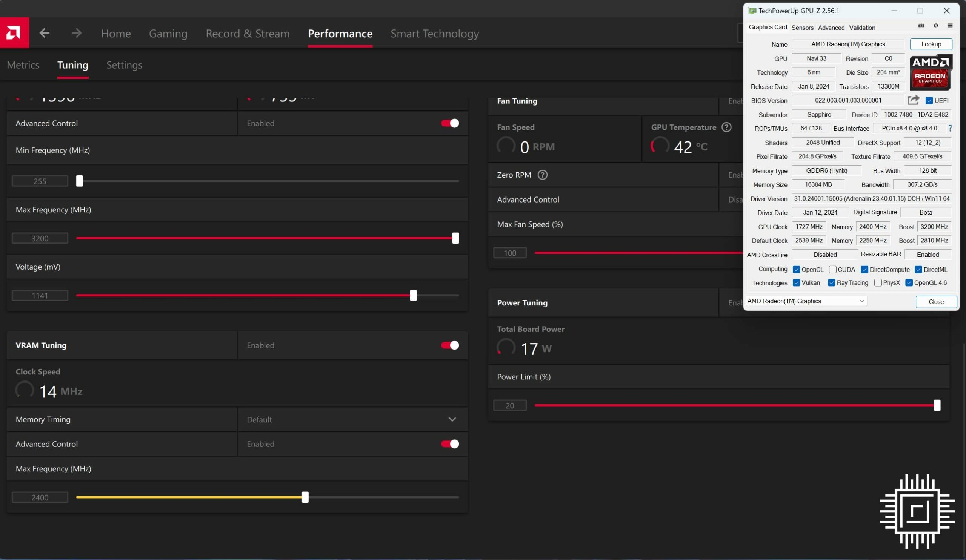Screen dimensions: 966x560
Task: Open Validation tab in GPU-Z
Action: pyautogui.click(x=862, y=28)
